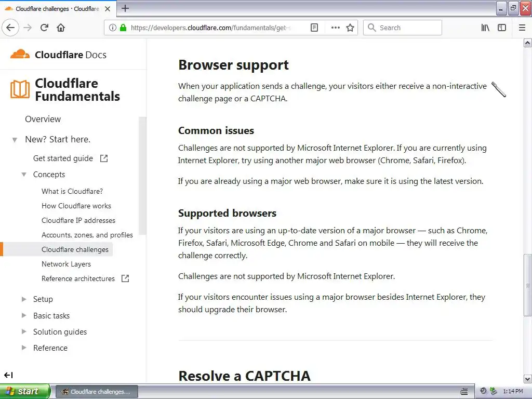Show the sidebars toggle icon
Viewport: 532px width, 399px height.
(502, 28)
